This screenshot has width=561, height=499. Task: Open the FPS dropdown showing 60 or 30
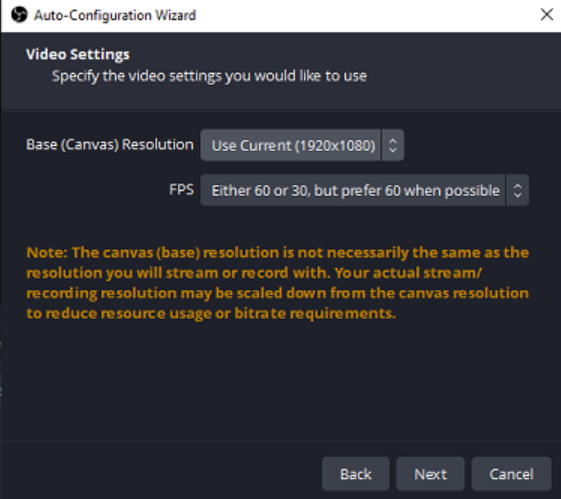(365, 190)
